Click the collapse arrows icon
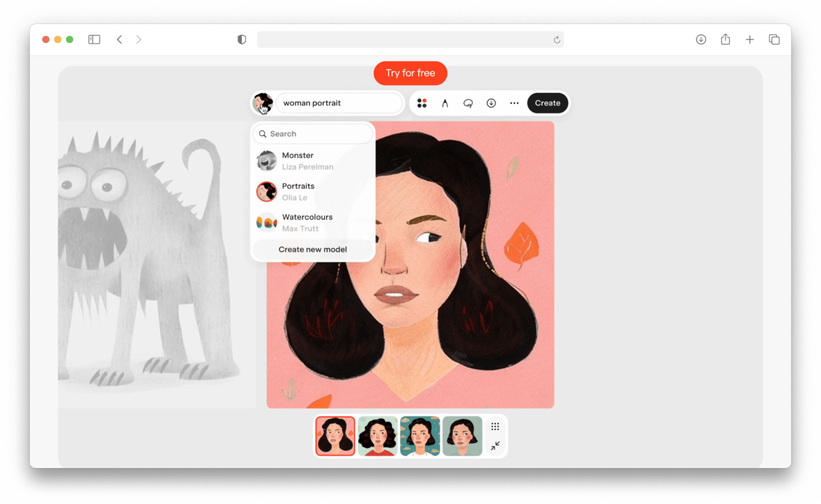This screenshot has width=821, height=504. coord(495,445)
